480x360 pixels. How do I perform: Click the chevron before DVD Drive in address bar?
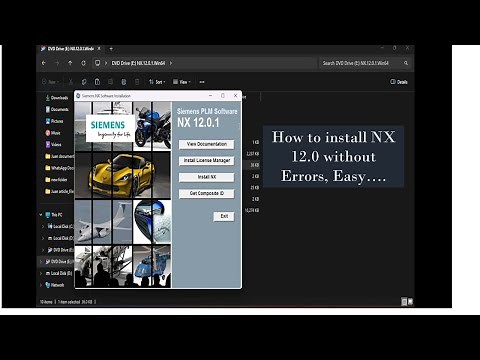pyautogui.click(x=106, y=63)
